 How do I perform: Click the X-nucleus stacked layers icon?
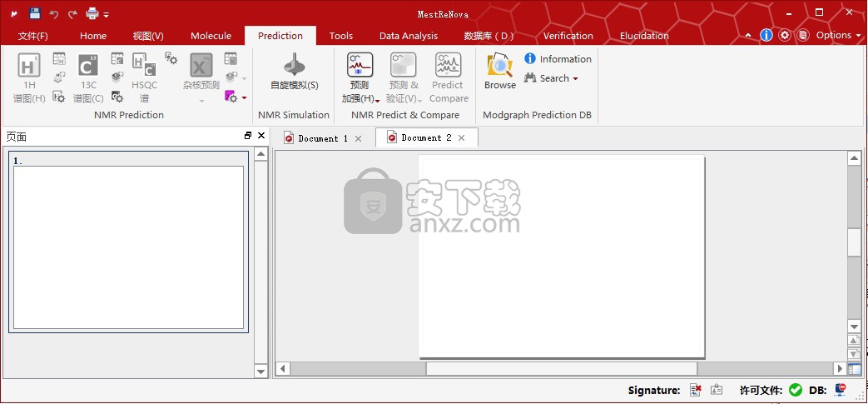[231, 77]
